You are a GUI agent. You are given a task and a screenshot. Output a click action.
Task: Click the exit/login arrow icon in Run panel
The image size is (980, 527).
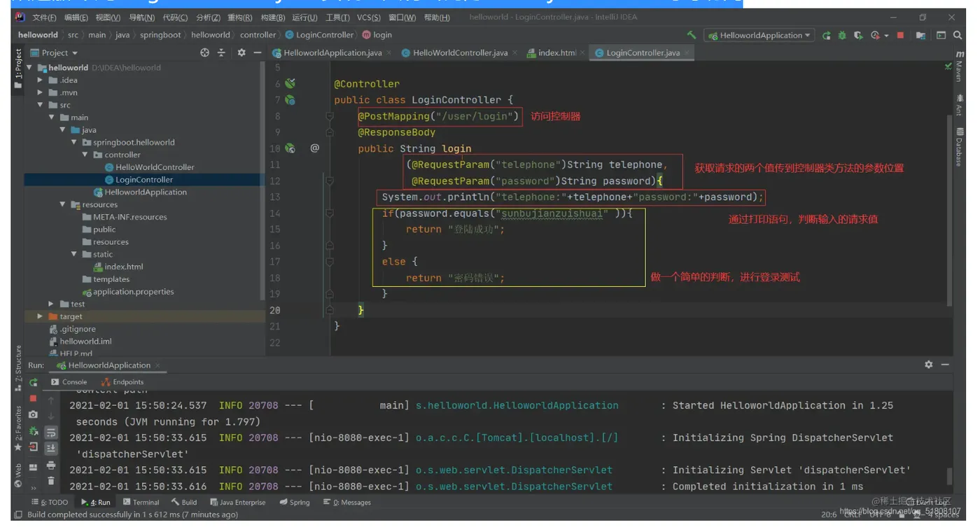click(x=33, y=447)
